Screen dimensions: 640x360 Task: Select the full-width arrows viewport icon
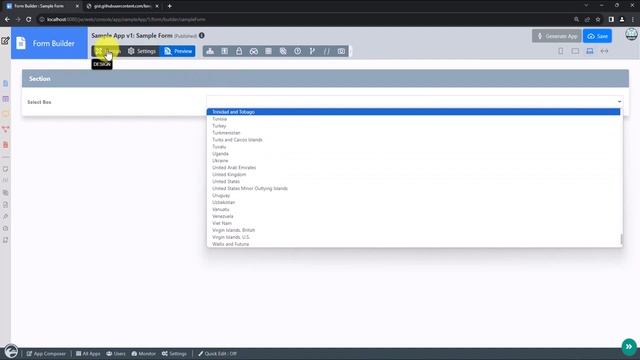click(604, 51)
